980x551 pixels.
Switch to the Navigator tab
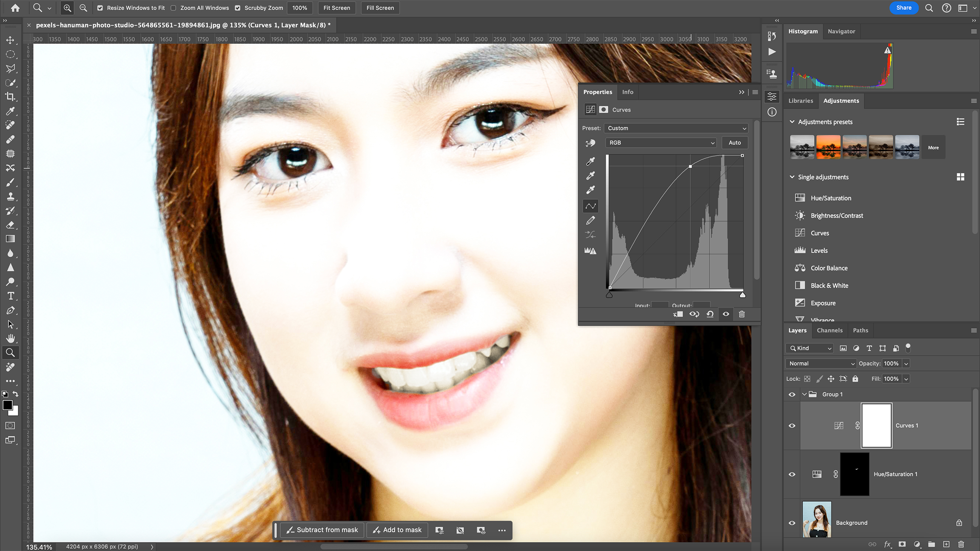(841, 31)
